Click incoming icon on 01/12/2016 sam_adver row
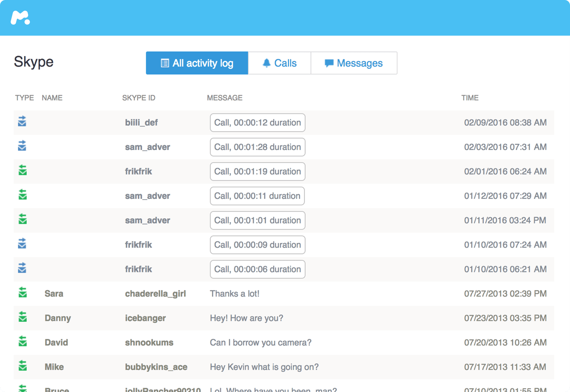The width and height of the screenshot is (570, 392). click(x=22, y=194)
